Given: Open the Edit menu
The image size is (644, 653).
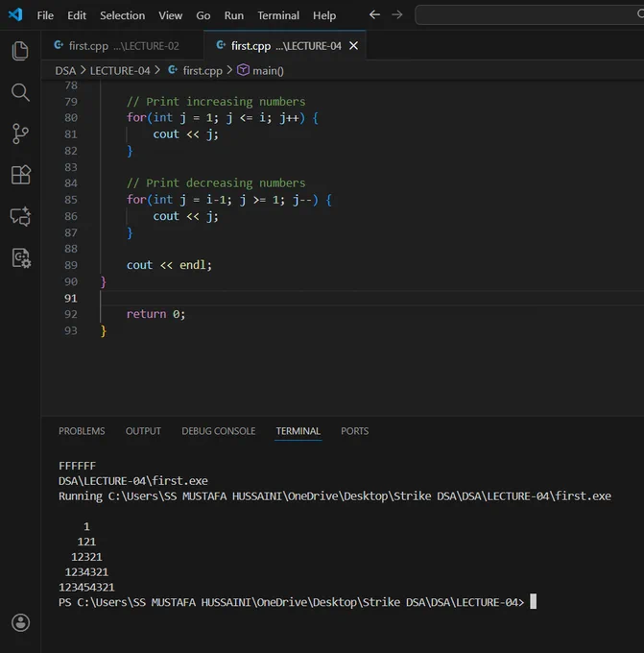Looking at the screenshot, I should click(x=77, y=15).
